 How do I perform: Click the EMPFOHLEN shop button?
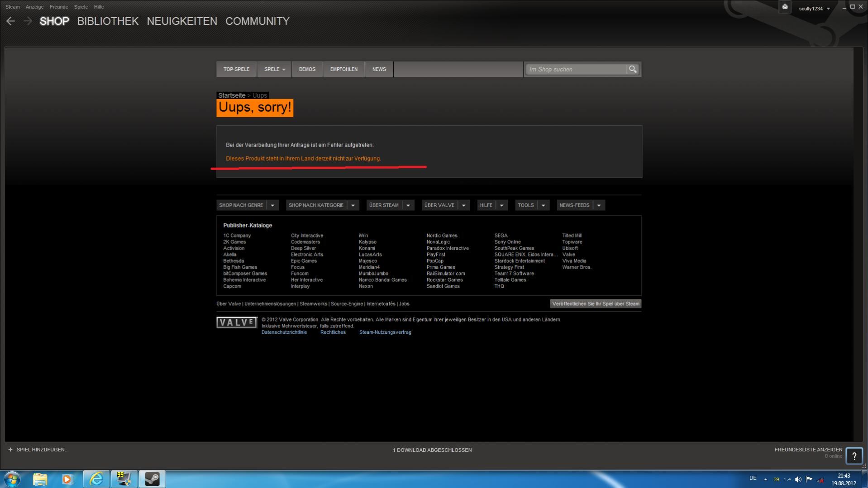click(344, 69)
